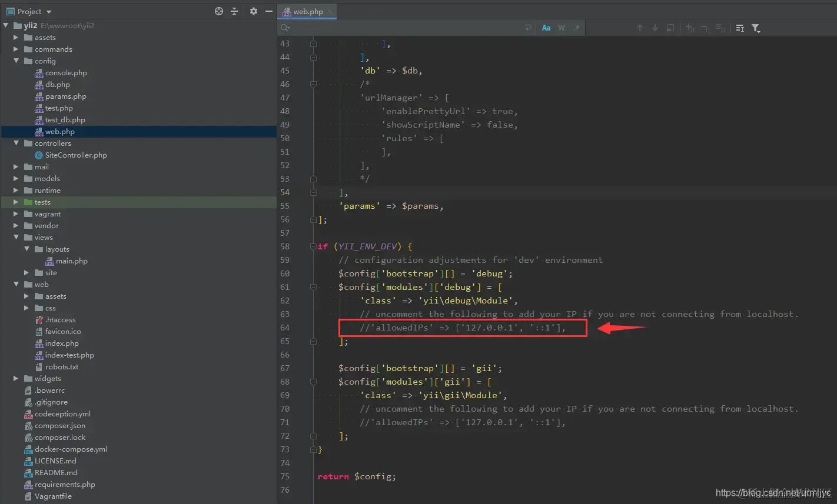Unselect occurrence icon in find bar

(705, 28)
